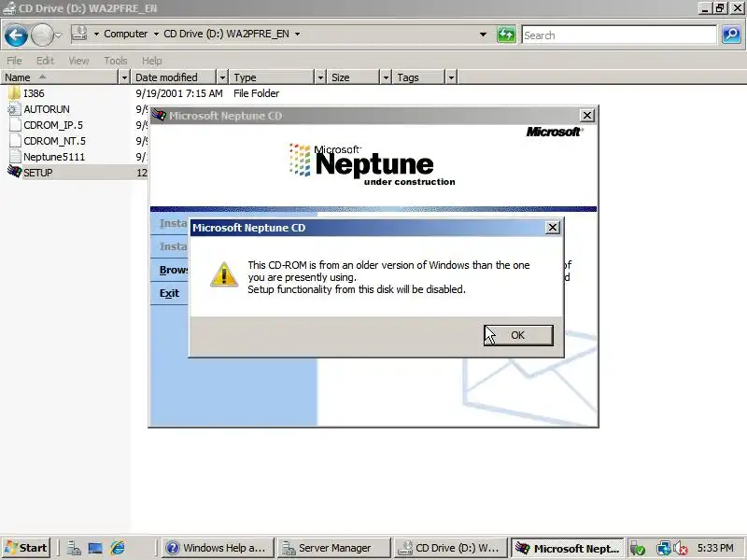Open Tags column filter dropdown

[451, 77]
